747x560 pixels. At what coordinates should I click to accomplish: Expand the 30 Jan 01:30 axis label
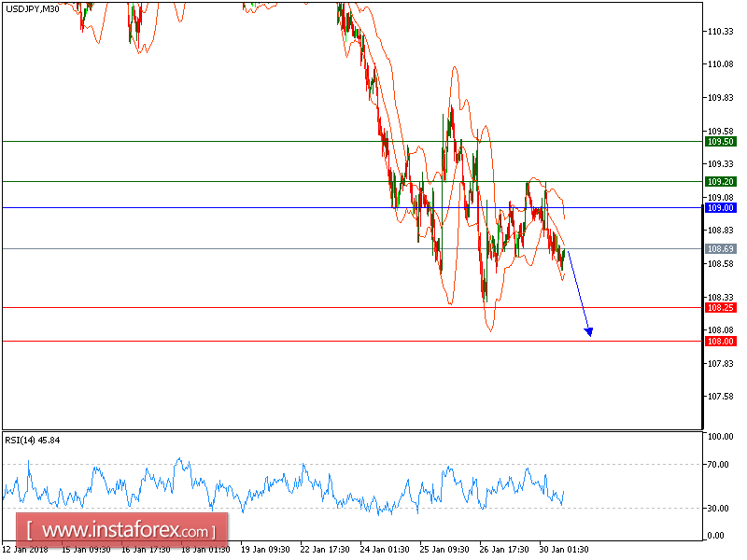click(565, 550)
